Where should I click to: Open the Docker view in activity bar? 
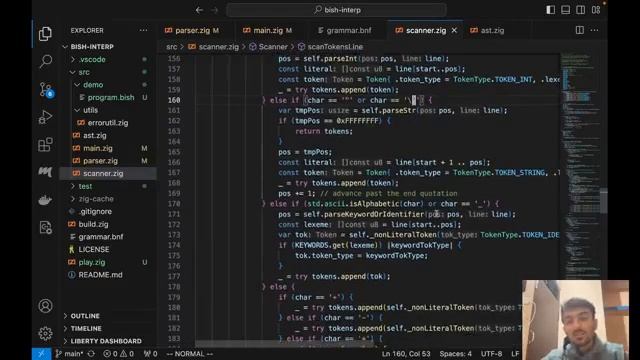pyautogui.click(x=45, y=200)
